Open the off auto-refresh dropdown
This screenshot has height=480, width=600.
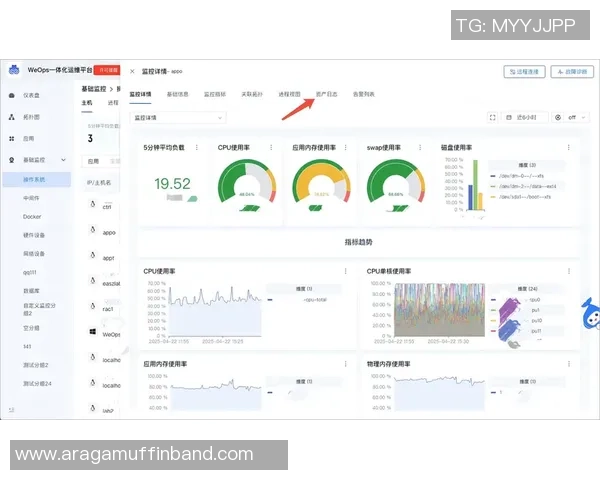(x=577, y=118)
